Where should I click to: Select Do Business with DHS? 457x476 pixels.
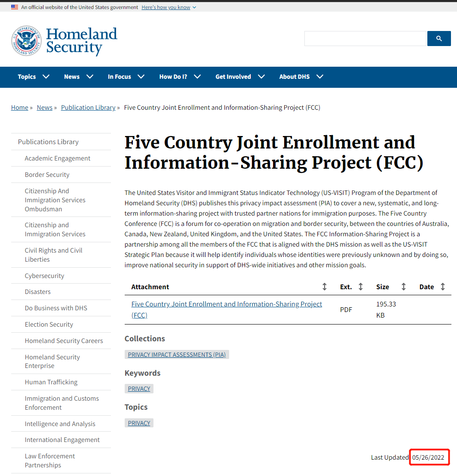click(x=56, y=308)
